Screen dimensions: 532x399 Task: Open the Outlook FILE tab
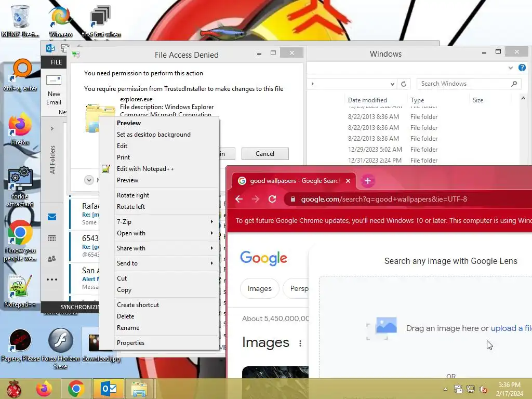point(56,62)
